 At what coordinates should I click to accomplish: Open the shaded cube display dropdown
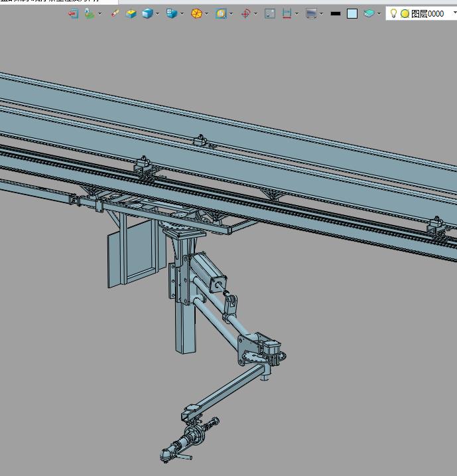pos(157,14)
